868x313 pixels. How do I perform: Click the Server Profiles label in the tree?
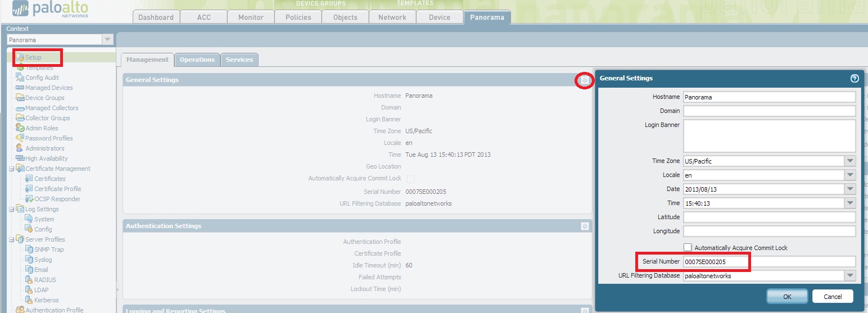[x=45, y=239]
